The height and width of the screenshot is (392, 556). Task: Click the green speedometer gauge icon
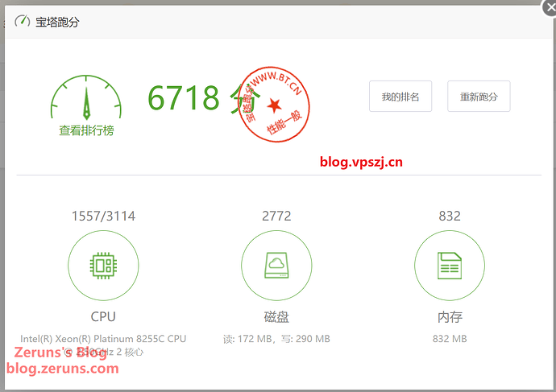point(86,99)
